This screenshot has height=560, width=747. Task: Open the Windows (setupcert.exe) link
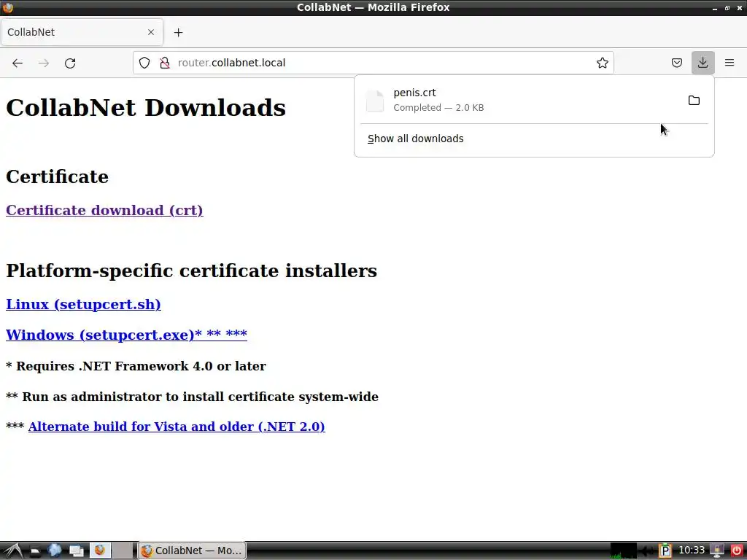(126, 335)
